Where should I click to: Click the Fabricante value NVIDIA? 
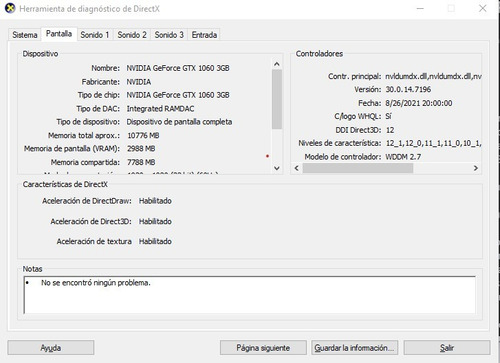pyautogui.click(x=139, y=82)
